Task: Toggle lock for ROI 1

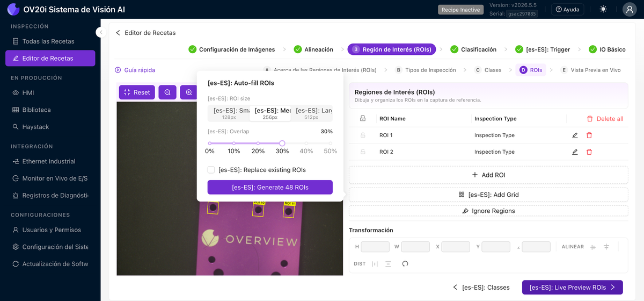Action: point(363,135)
